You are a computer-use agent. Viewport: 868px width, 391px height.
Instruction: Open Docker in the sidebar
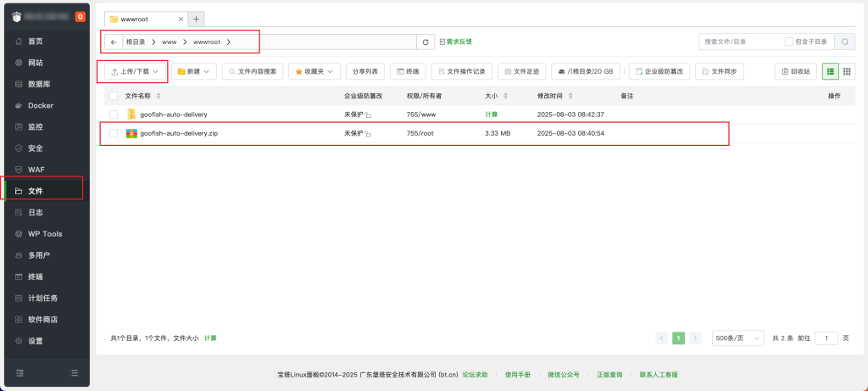tap(40, 105)
